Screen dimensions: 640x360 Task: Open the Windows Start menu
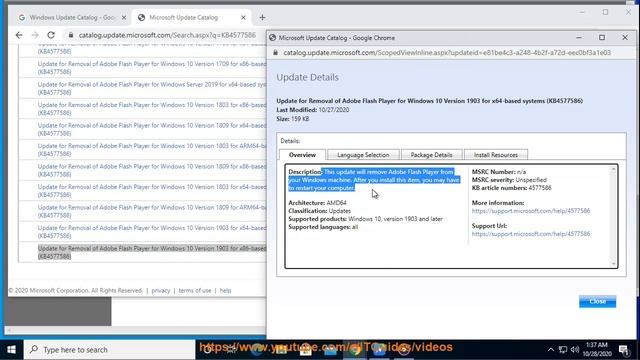coord(11,350)
